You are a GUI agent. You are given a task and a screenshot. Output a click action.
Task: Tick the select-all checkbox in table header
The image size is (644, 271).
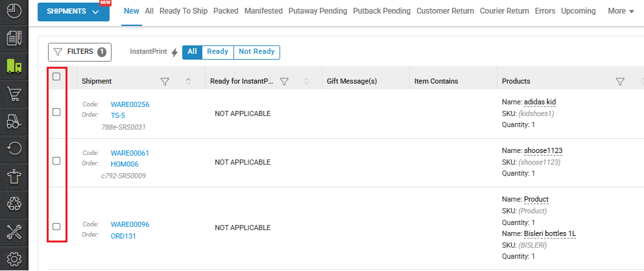click(56, 77)
